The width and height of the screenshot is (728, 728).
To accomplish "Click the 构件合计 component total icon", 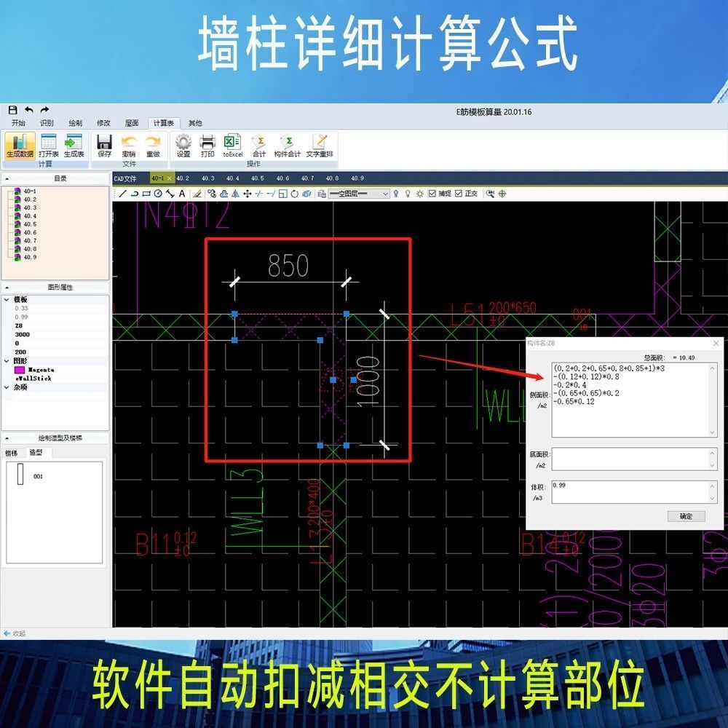I will click(288, 146).
